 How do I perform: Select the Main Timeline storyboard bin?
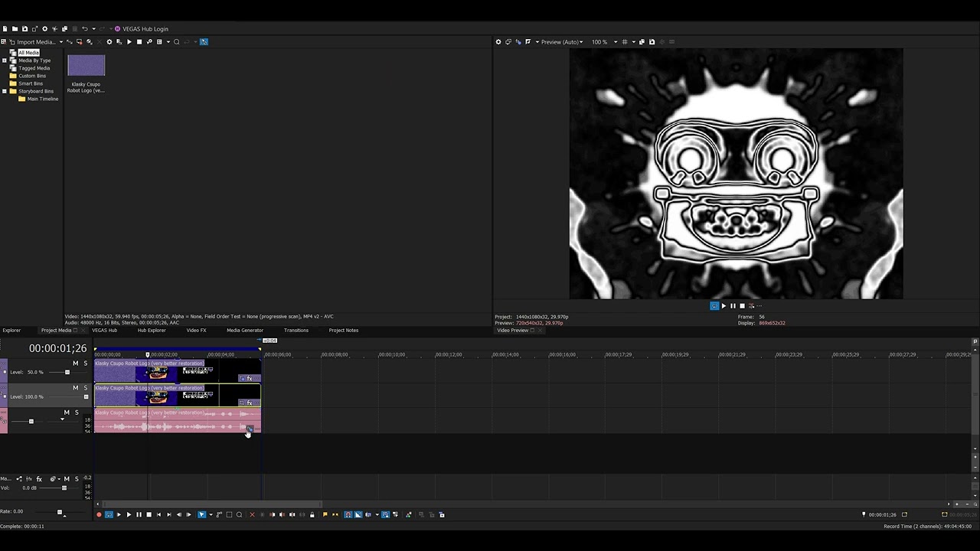(x=43, y=99)
